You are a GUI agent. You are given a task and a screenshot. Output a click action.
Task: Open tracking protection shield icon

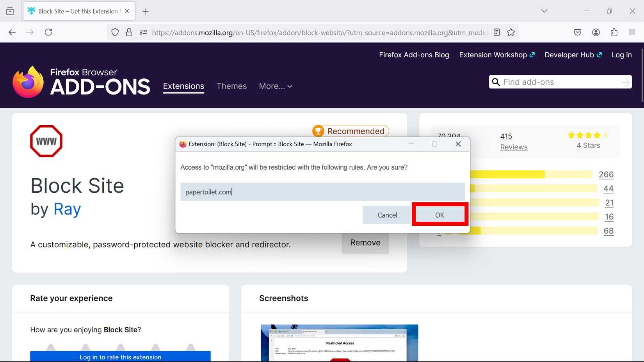point(115,32)
